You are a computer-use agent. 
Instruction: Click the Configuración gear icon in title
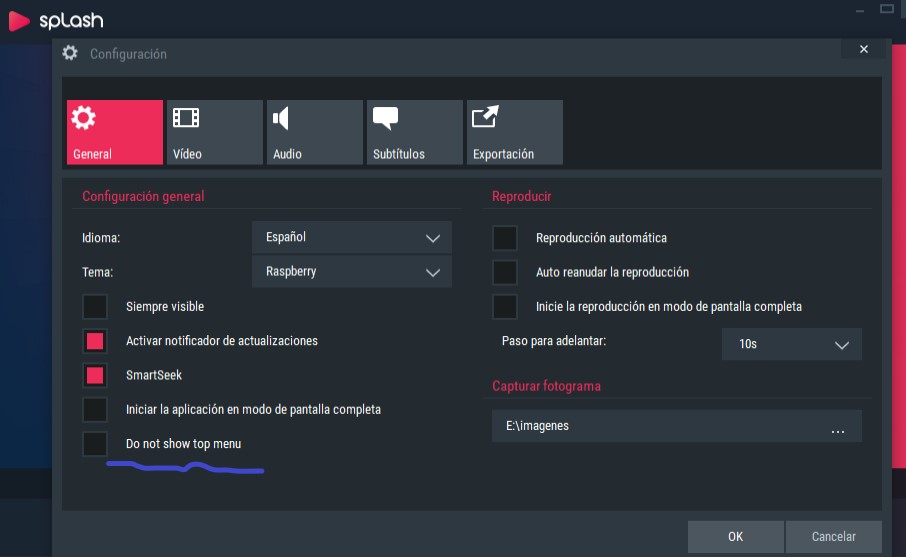click(x=70, y=53)
